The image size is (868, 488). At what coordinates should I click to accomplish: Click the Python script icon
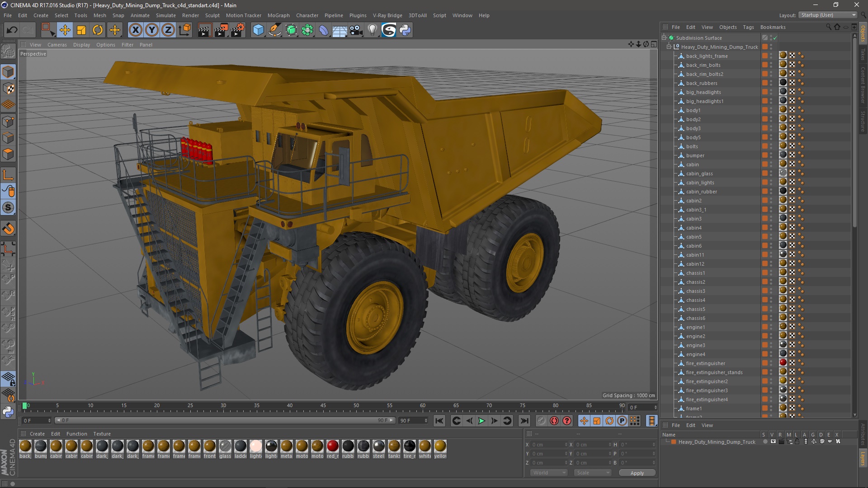(405, 30)
